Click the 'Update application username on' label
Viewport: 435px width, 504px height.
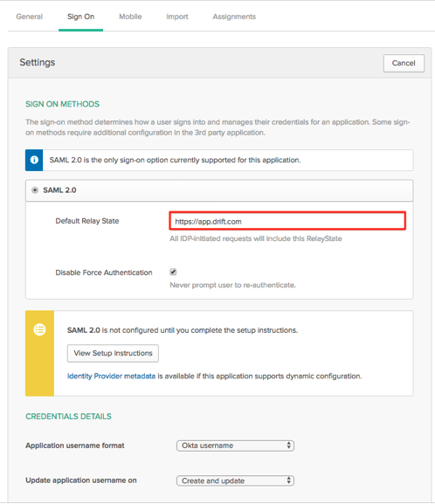[x=81, y=480]
